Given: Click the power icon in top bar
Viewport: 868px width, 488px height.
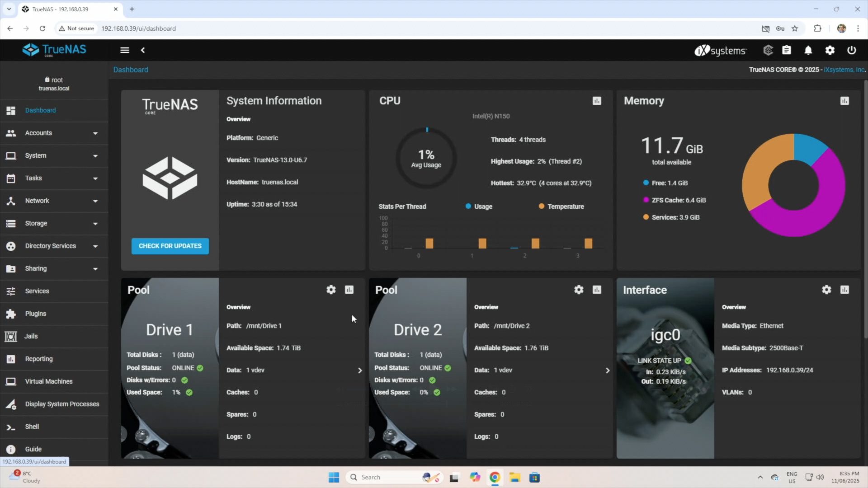Looking at the screenshot, I should 851,50.
